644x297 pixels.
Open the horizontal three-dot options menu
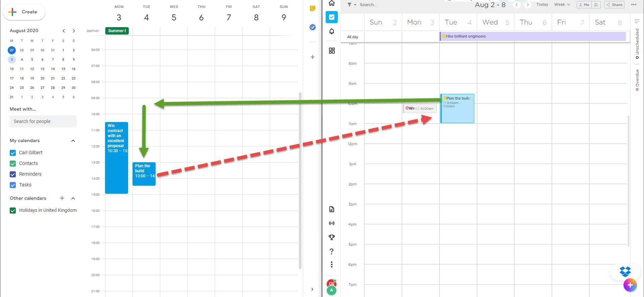[634, 5]
